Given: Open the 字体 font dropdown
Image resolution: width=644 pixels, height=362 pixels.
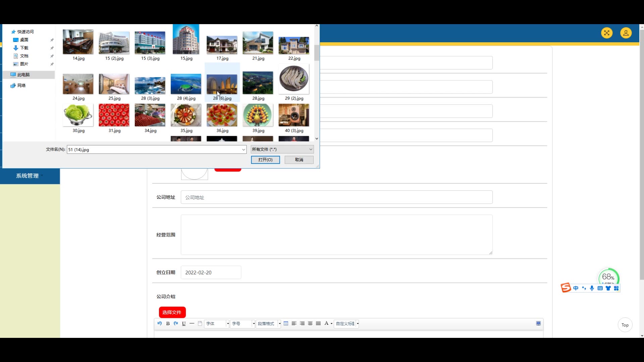Looking at the screenshot, I should 217,324.
